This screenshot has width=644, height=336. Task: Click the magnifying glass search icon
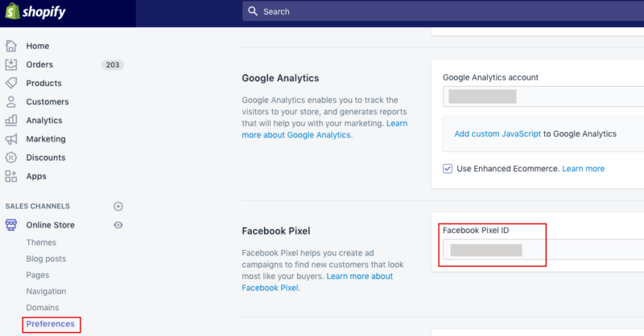[253, 11]
